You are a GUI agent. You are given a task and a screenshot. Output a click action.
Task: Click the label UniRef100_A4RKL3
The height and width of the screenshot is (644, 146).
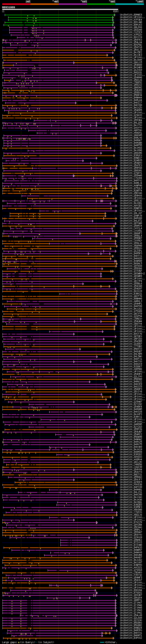pyautogui.click(x=131, y=301)
